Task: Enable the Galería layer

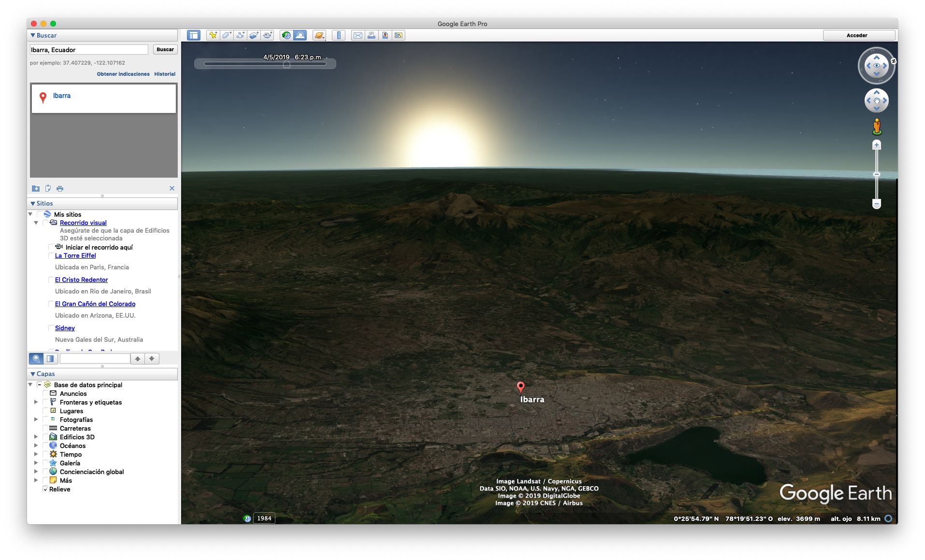Action: (x=46, y=463)
